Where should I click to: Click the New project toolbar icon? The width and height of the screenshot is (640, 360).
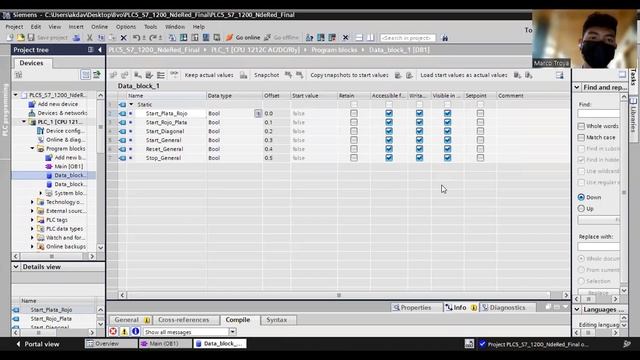[10, 38]
